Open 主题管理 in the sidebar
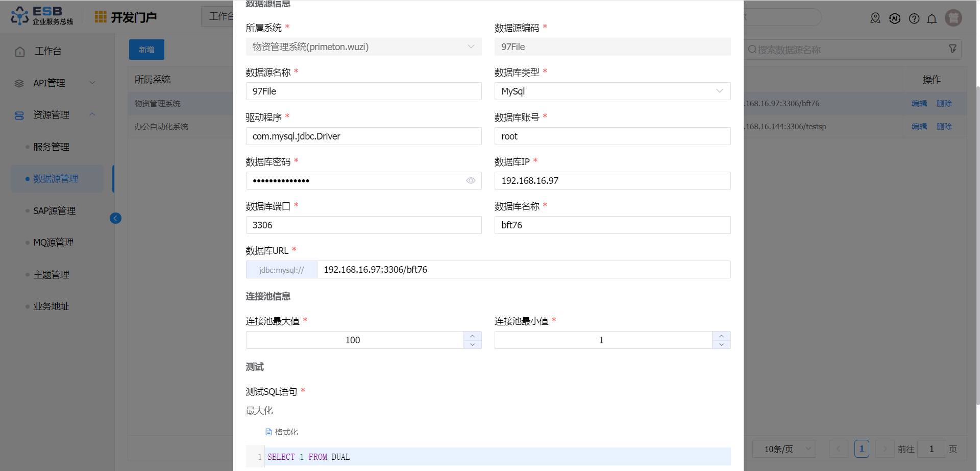 pyautogui.click(x=52, y=275)
